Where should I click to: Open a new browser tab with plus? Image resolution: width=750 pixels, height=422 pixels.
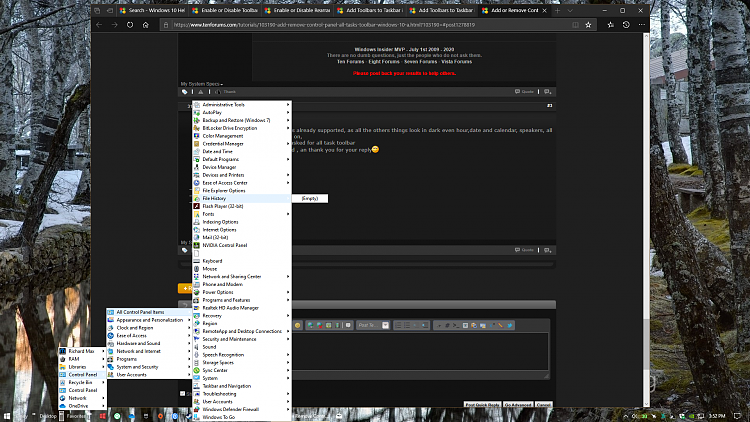[557, 10]
